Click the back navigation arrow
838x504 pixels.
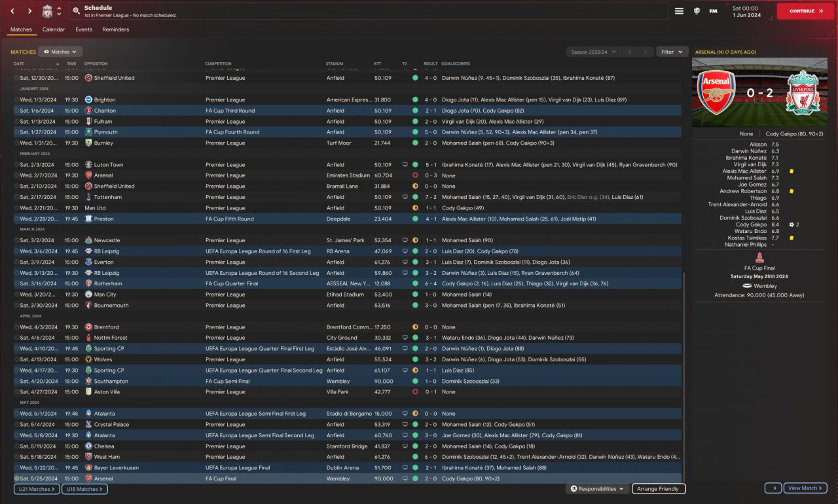[x=11, y=11]
